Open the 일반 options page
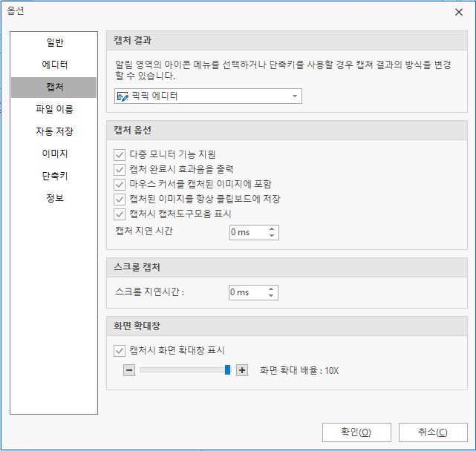This screenshot has height=451, width=476. (54, 42)
